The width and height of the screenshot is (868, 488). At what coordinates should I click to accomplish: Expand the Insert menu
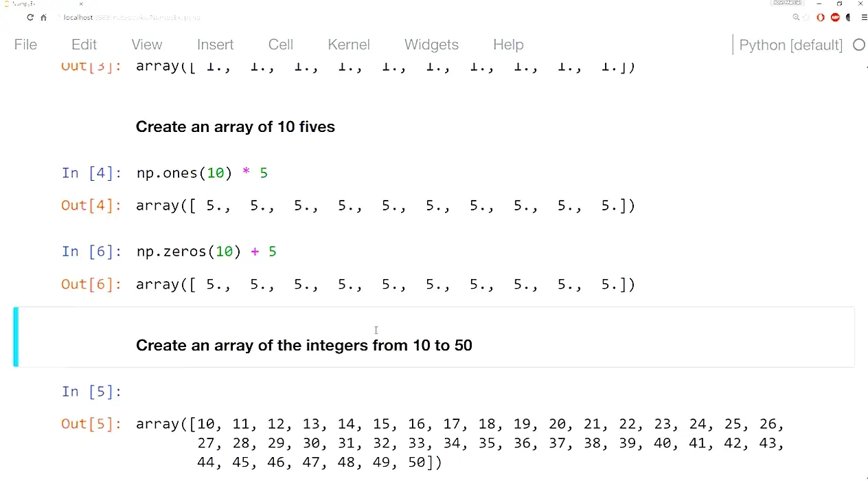(x=215, y=45)
